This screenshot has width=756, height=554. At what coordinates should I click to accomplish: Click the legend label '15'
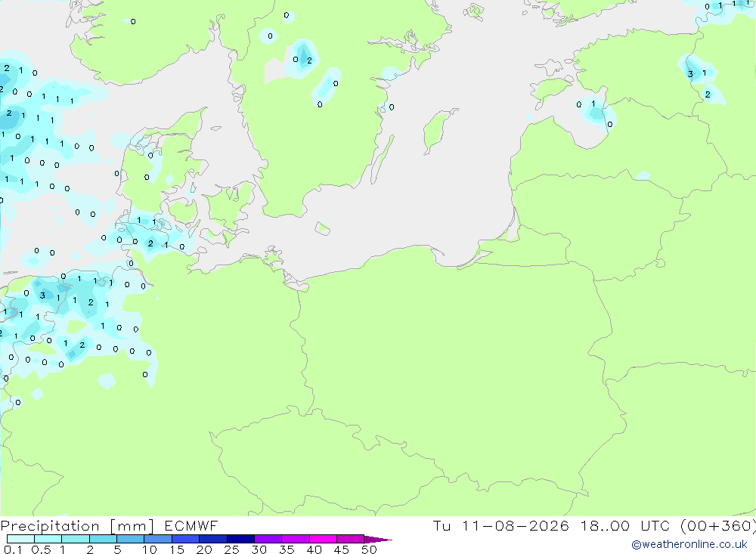pos(177,549)
